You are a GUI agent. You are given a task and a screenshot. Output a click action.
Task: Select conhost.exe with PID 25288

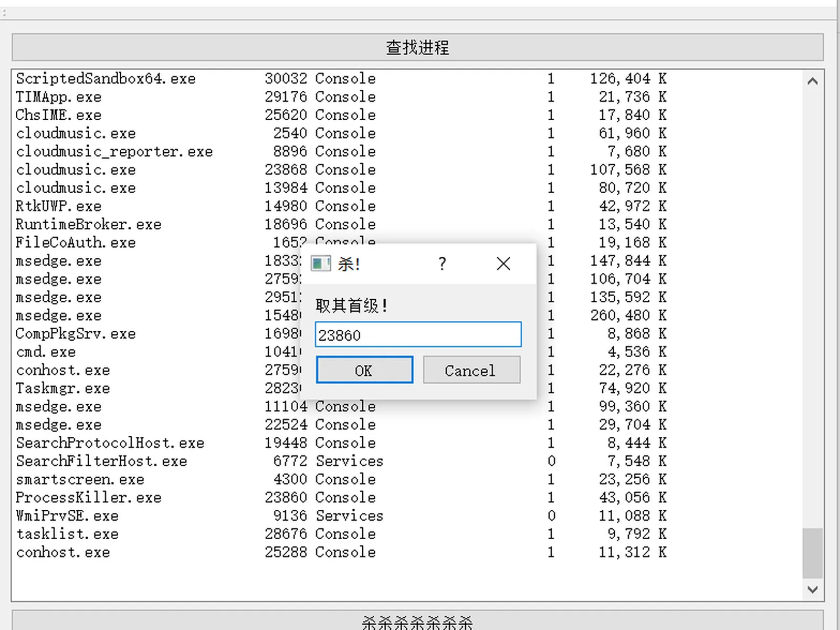click(x=341, y=552)
